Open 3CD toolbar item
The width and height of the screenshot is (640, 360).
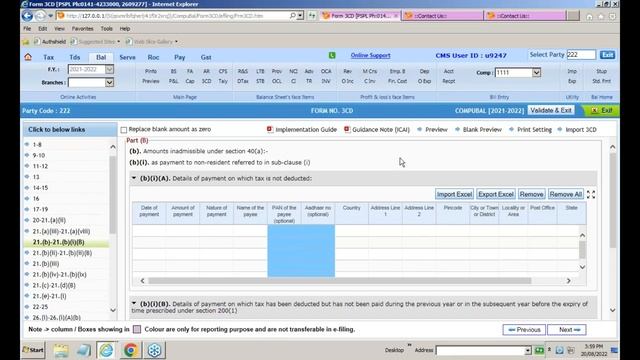[x=207, y=81]
